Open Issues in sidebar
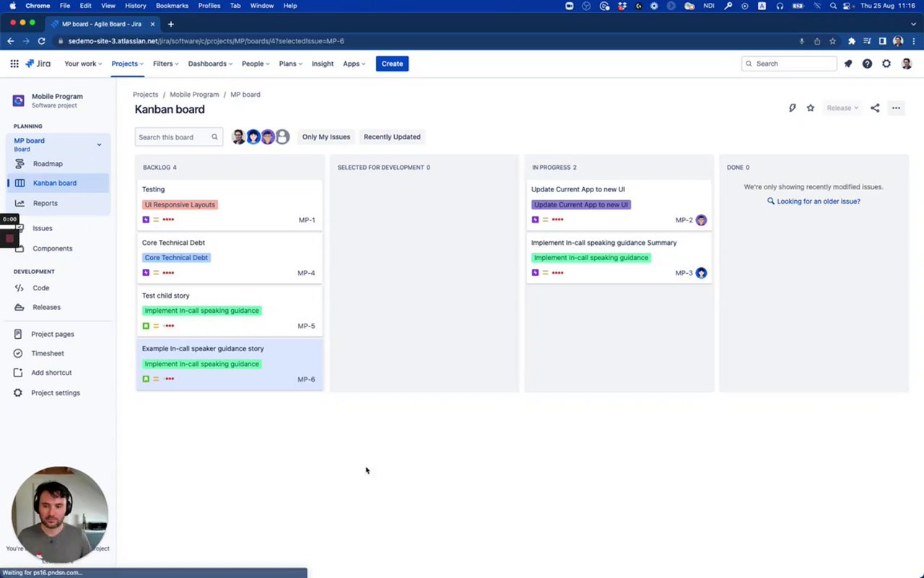Viewport: 924px width, 578px height. pos(58,228)
